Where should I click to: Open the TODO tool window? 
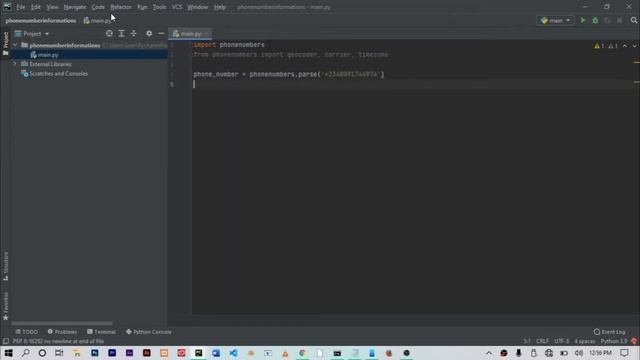coord(27,332)
